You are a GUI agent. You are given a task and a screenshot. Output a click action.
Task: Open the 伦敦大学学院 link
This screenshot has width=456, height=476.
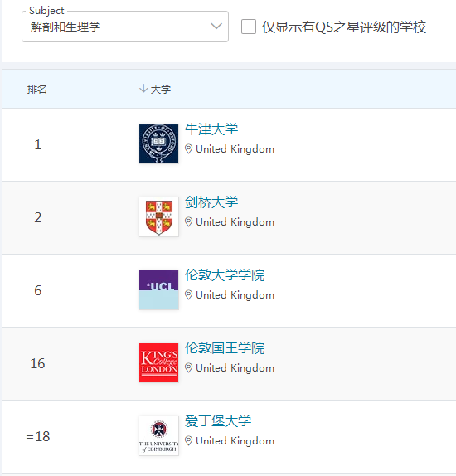pyautogui.click(x=225, y=274)
